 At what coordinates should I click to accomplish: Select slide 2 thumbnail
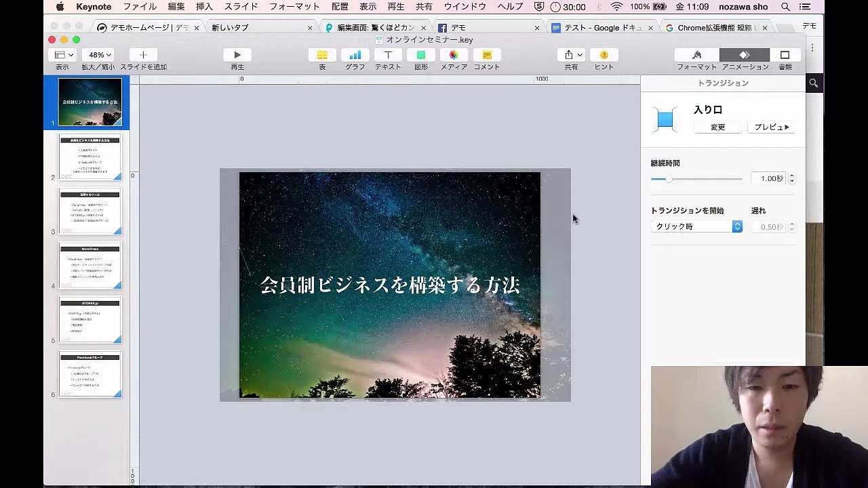click(x=90, y=157)
